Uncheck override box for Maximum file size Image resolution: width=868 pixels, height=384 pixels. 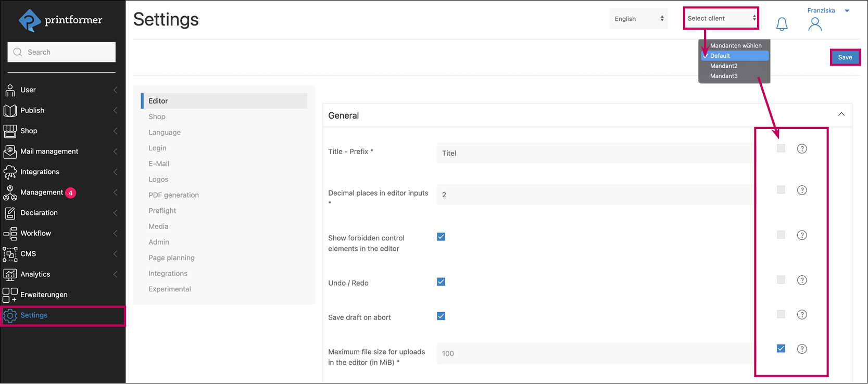click(x=781, y=349)
